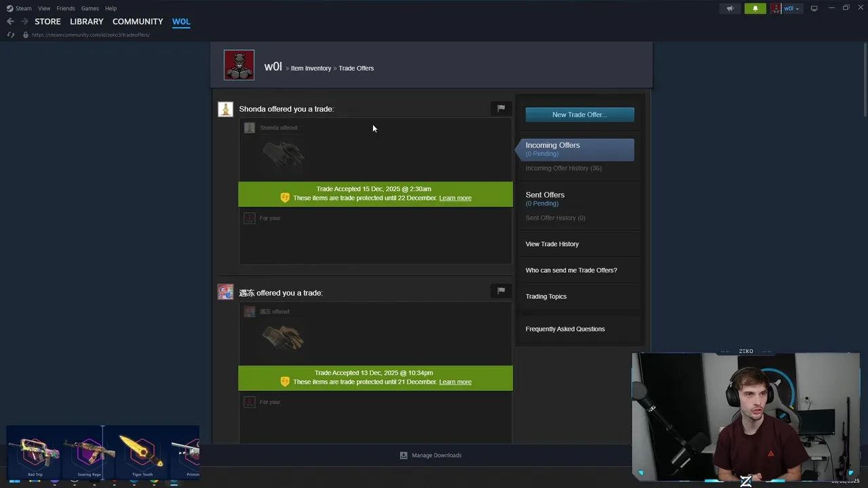The height and width of the screenshot is (488, 868).
Task: Click the 'For your' avatar in 遇冻's trade
Action: 250,402
